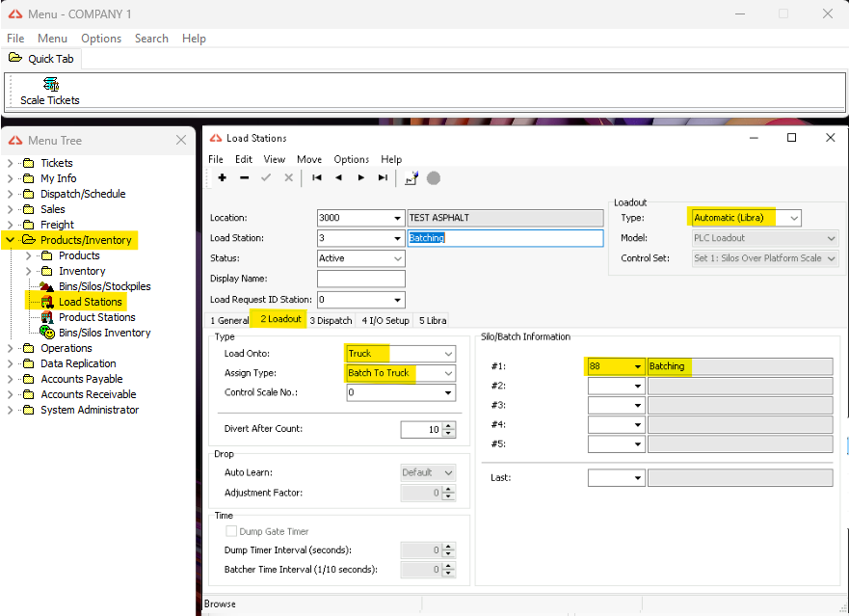This screenshot has width=849, height=616.
Task: Click the edit document icon in toolbar
Action: tap(411, 178)
